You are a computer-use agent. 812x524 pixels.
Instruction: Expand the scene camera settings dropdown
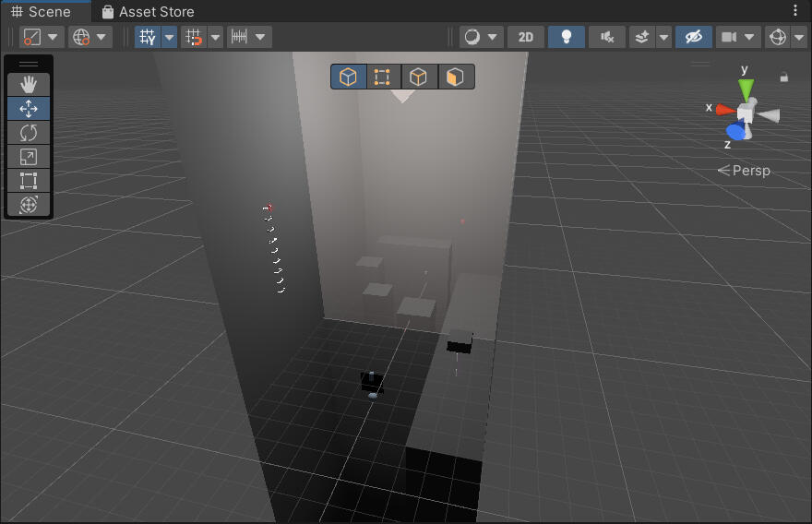click(749, 37)
